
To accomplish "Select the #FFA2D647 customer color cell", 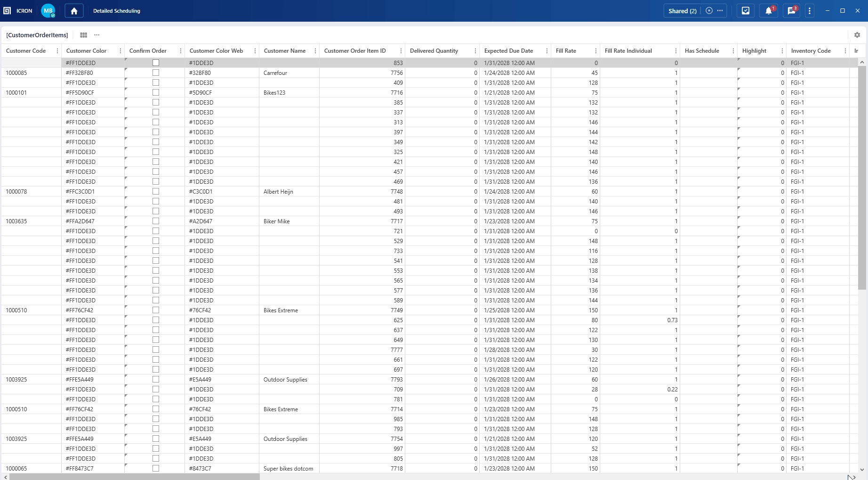I will (93, 221).
